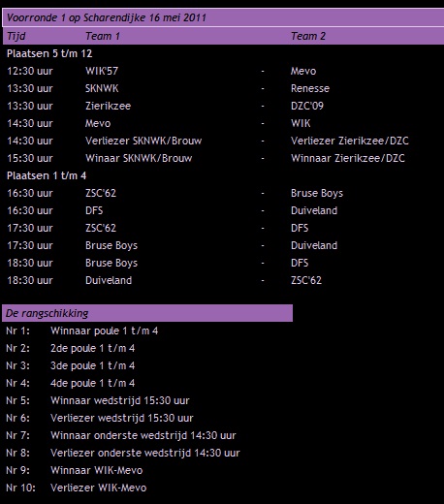
Task: Select the Team 1 column header
Action: click(103, 36)
